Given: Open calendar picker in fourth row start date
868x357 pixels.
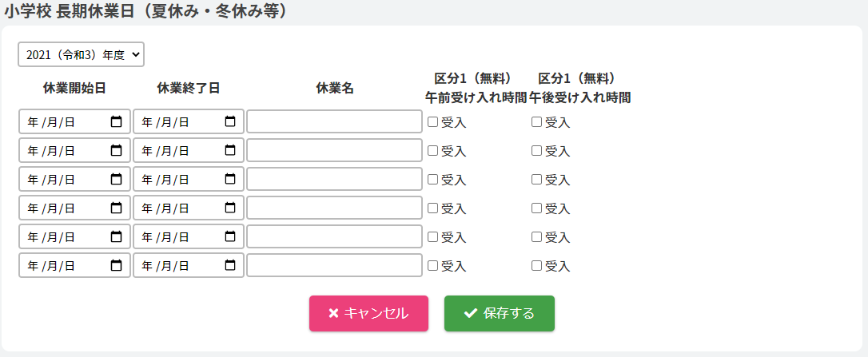Looking at the screenshot, I should click(117, 208).
